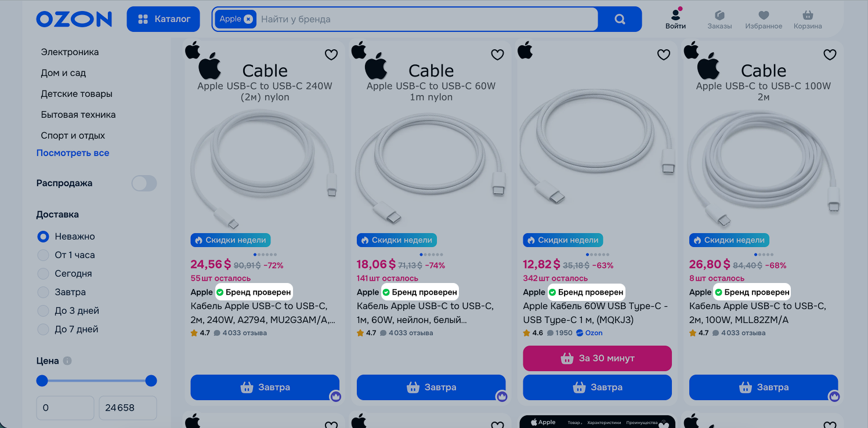Click the maximum price field showing 24658
The width and height of the screenshot is (868, 428).
pyautogui.click(x=128, y=408)
